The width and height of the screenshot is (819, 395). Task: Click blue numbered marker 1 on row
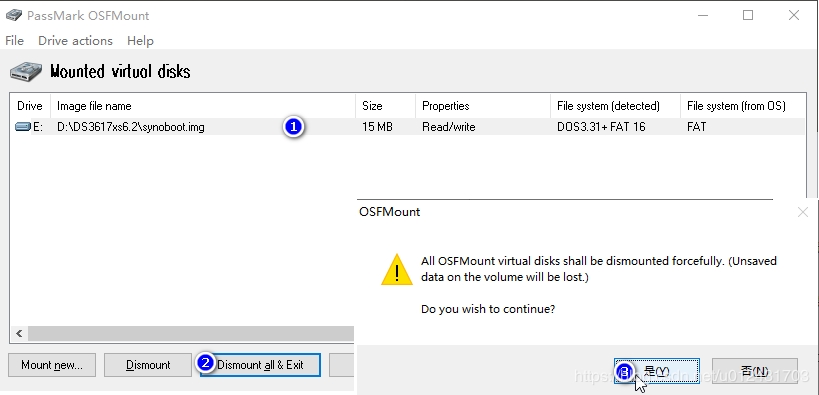pyautogui.click(x=294, y=127)
